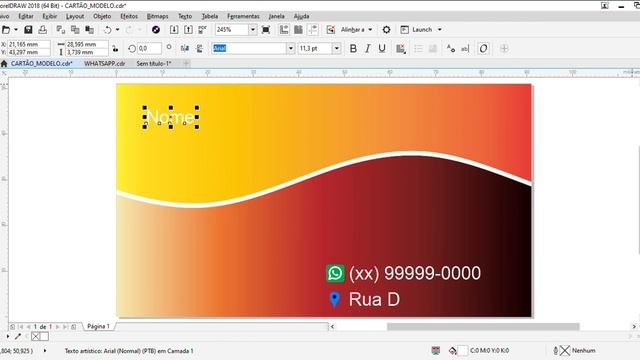Click the outline Nenhum swatch in status bar
640x360 pixels.
pyautogui.click(x=565, y=351)
